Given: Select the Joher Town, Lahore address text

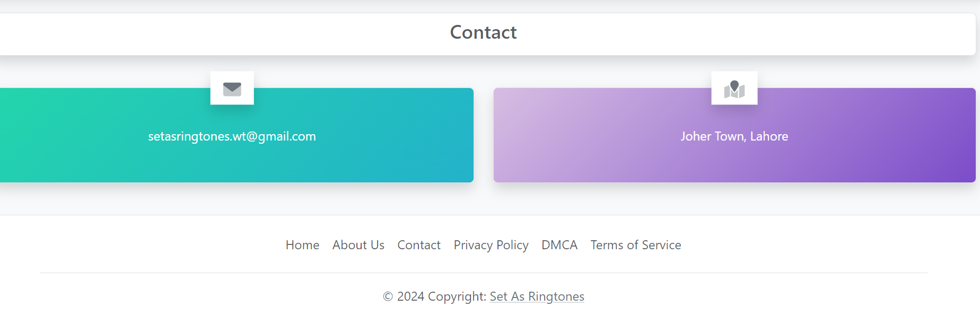Looking at the screenshot, I should click(x=734, y=136).
